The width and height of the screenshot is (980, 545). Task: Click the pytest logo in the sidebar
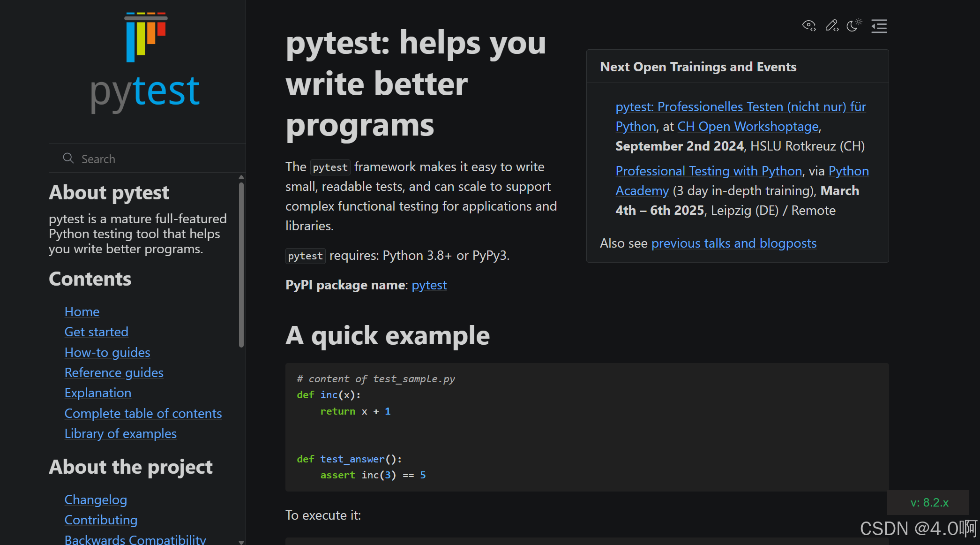pyautogui.click(x=146, y=62)
